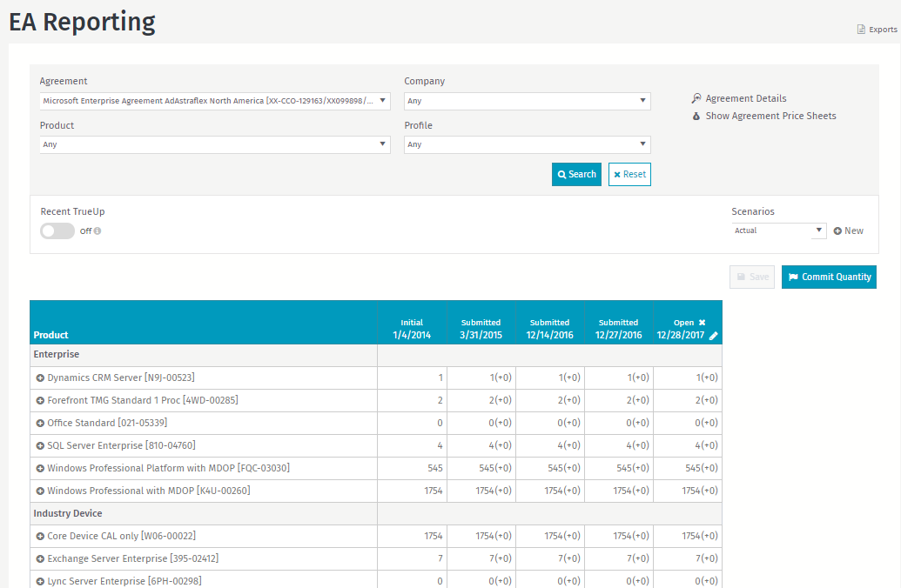Open the Profile dropdown
901x588 pixels.
click(527, 144)
